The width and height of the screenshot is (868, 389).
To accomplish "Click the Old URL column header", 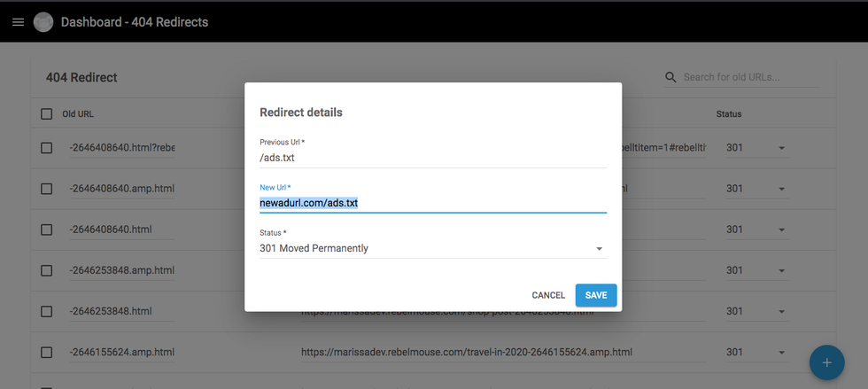I will click(78, 113).
